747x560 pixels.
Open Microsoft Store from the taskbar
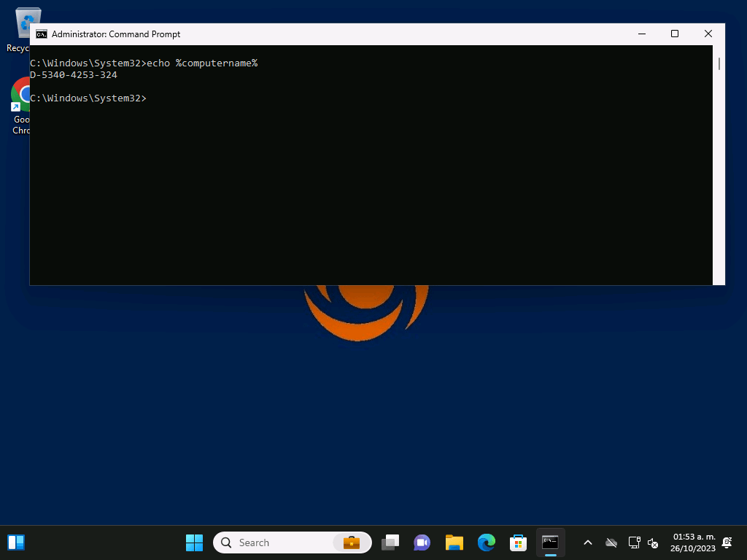click(x=518, y=542)
